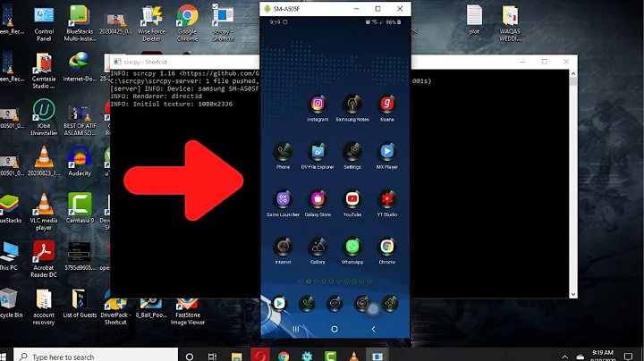Select Acrobat Reader DC desktop icon

click(x=44, y=259)
